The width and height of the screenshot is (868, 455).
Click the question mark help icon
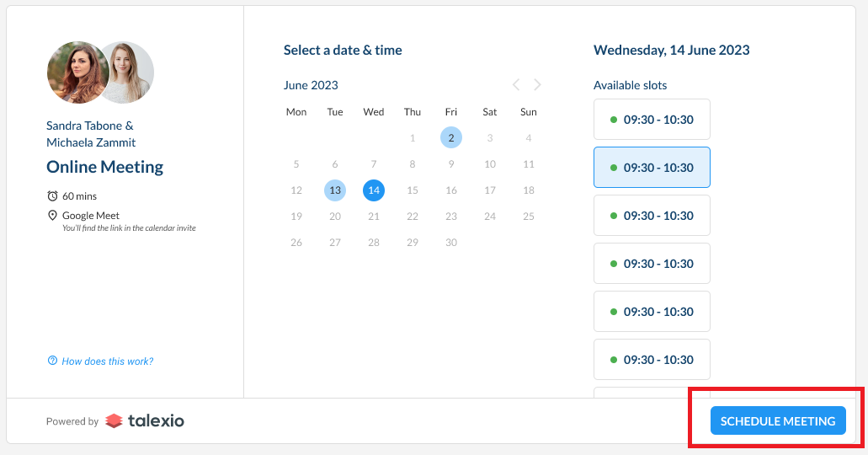(x=52, y=361)
